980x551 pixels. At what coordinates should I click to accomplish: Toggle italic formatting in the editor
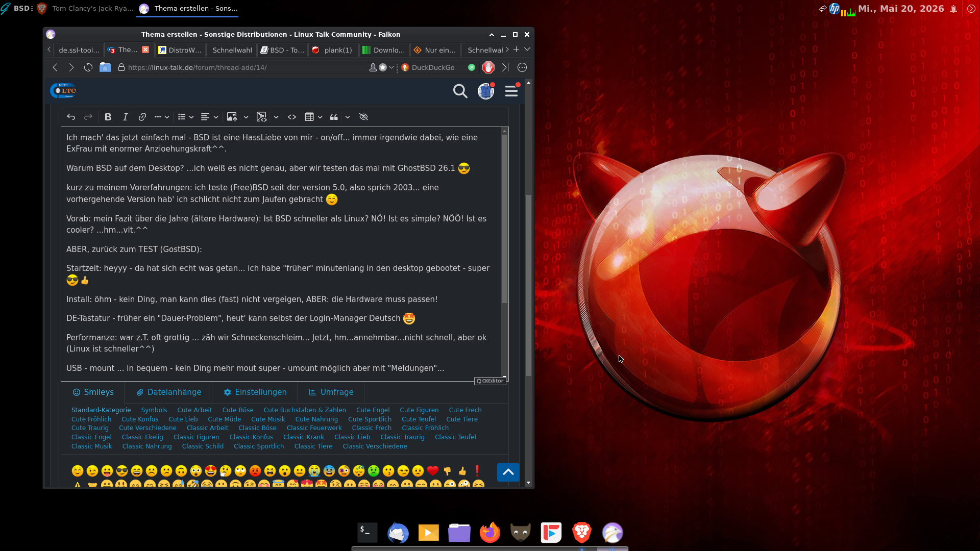tap(125, 117)
